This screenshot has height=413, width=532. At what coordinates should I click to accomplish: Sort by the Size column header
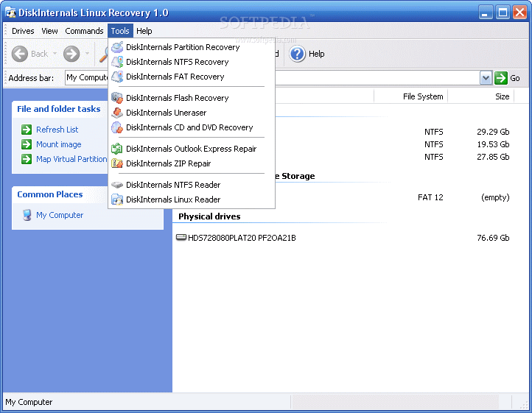481,96
